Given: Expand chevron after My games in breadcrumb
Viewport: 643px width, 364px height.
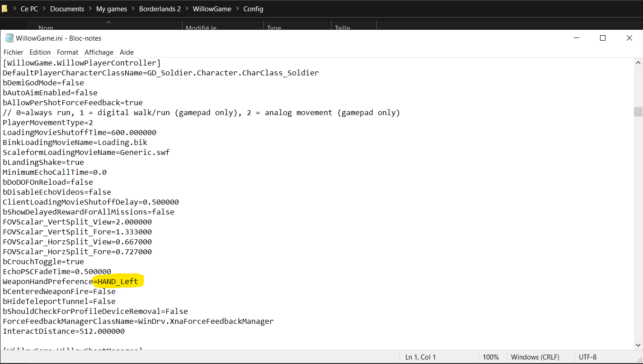Looking at the screenshot, I should click(x=133, y=9).
